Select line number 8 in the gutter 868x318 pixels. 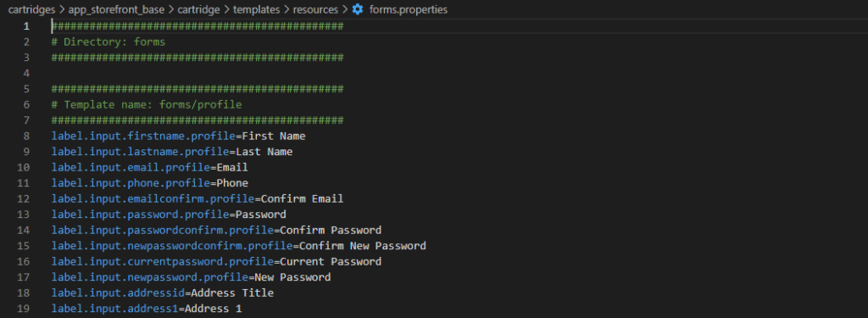point(25,136)
